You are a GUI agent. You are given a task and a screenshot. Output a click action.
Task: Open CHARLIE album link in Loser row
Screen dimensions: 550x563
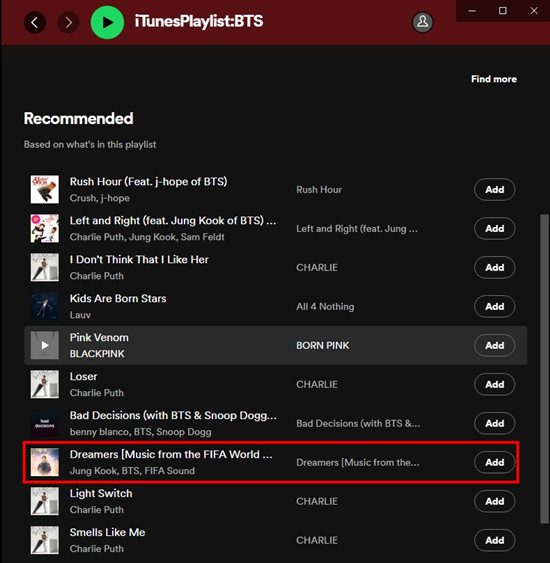[x=317, y=385]
